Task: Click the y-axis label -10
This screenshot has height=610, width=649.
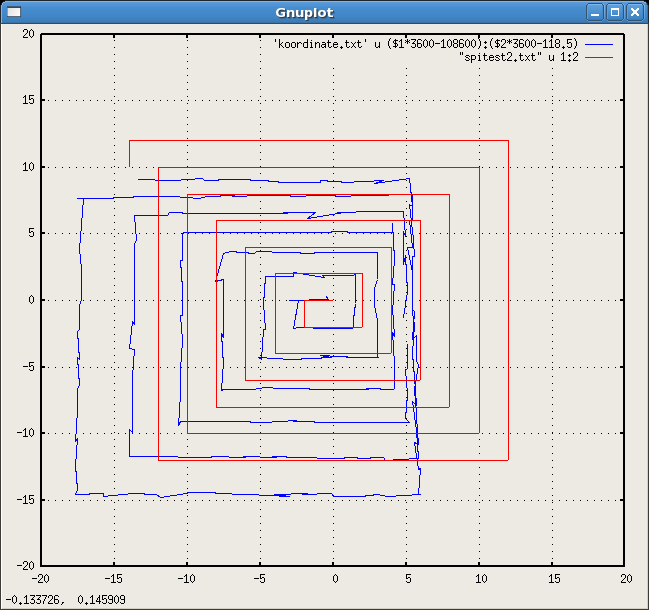Action: (x=26, y=433)
